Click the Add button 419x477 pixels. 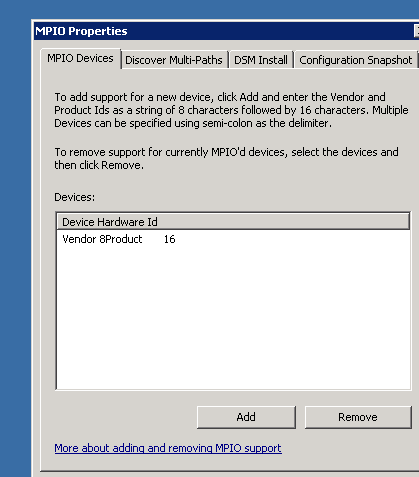246,417
